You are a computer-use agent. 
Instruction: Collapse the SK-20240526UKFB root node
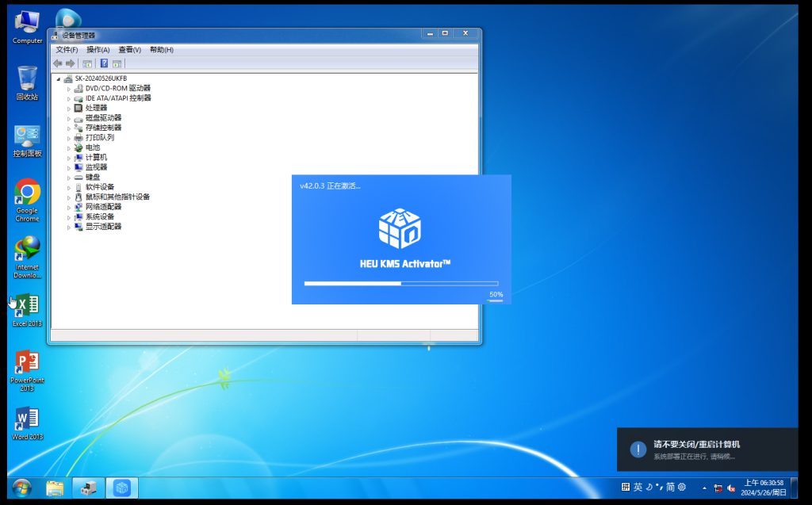59,78
